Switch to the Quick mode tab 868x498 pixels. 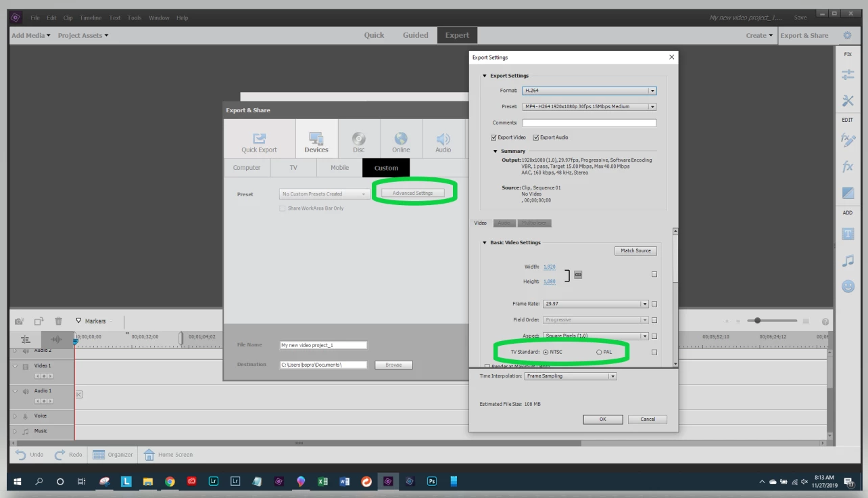374,35
